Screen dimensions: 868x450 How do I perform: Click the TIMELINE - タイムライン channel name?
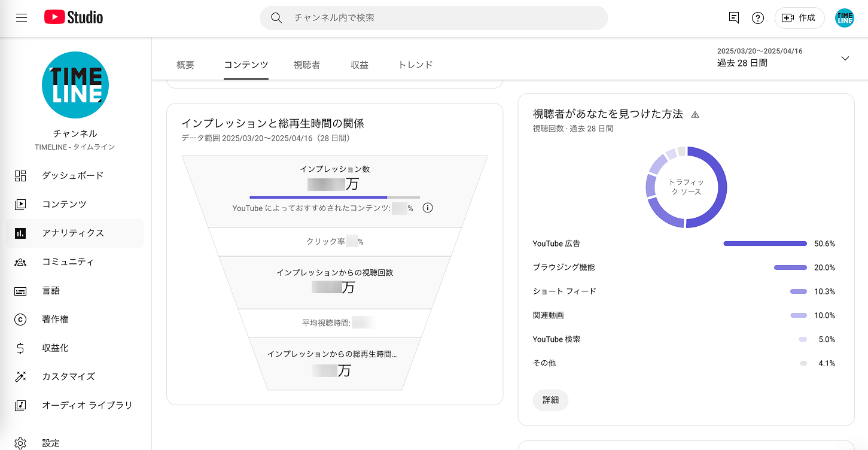click(75, 147)
